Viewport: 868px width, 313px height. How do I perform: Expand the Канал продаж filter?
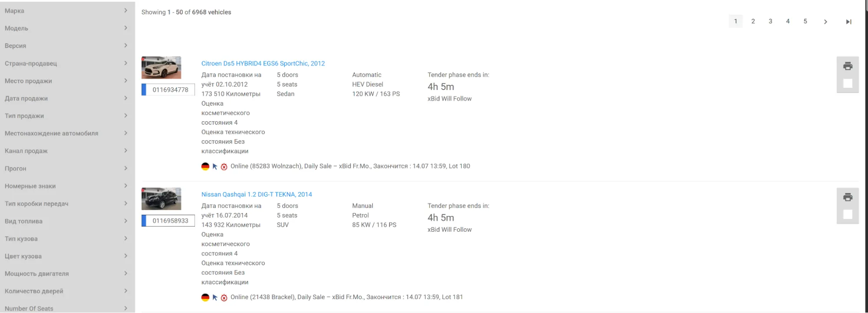click(67, 151)
